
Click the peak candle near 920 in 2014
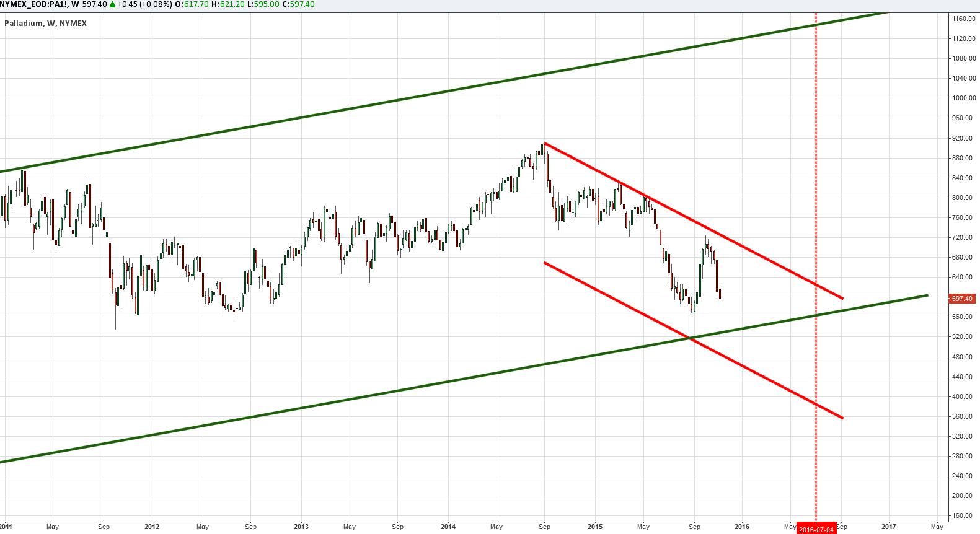point(544,149)
